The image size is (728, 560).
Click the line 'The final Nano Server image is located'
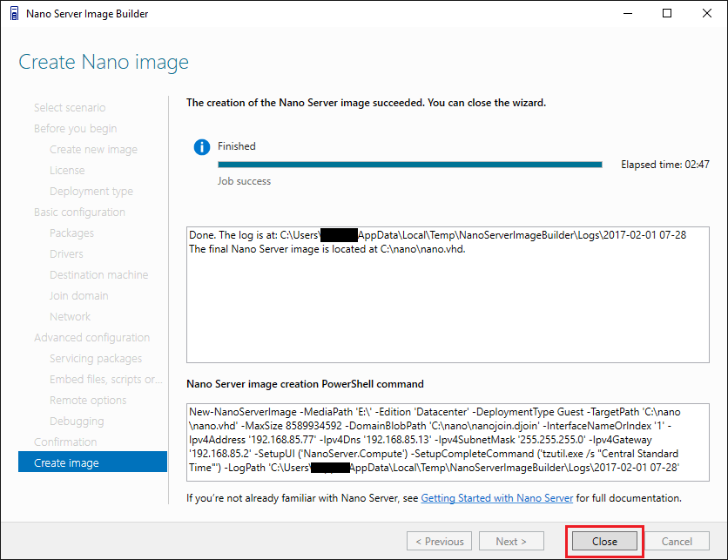(327, 249)
